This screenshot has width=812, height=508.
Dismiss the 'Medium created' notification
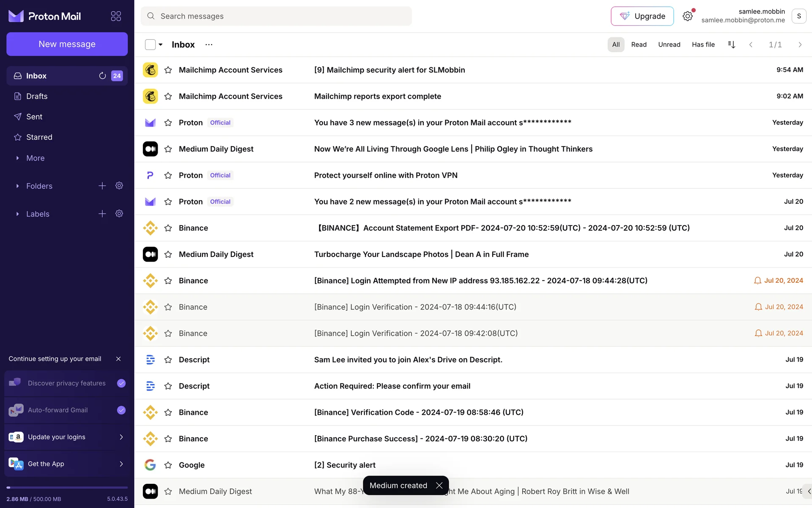(439, 486)
